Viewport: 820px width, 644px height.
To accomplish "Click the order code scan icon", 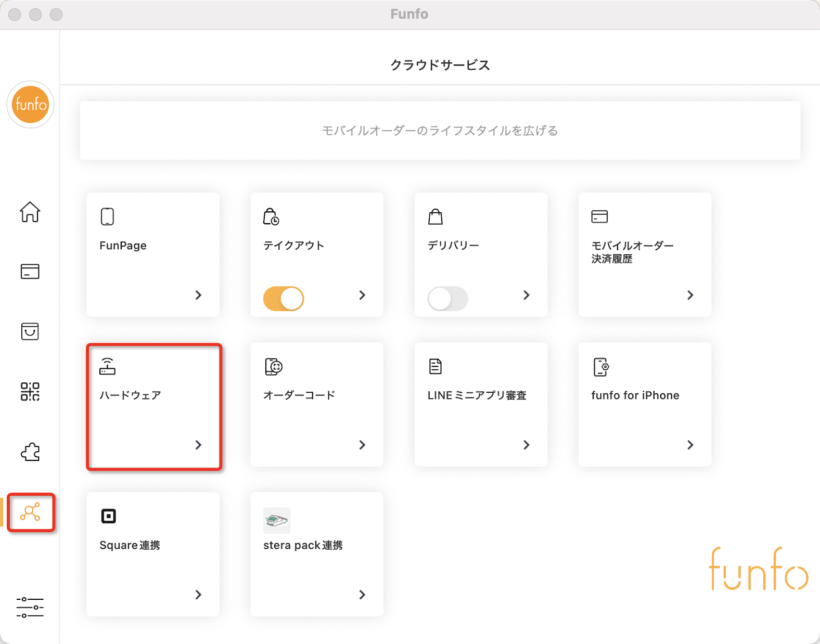I will [273, 366].
